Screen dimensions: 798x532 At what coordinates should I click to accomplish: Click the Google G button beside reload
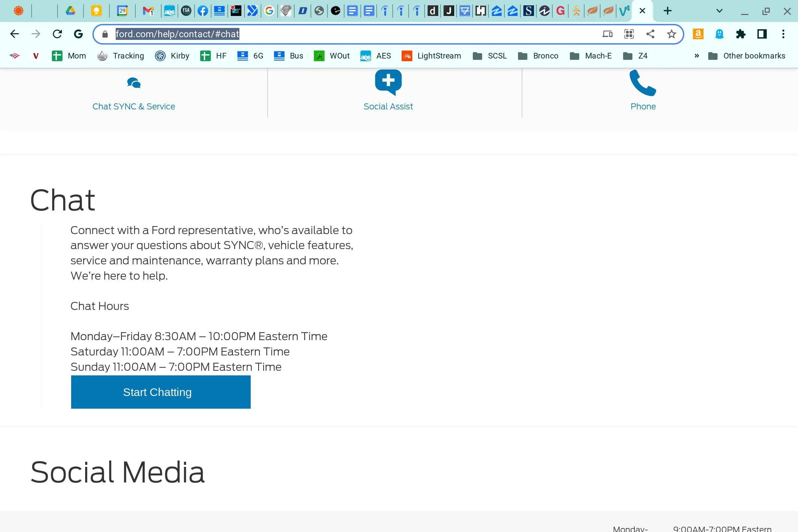click(x=78, y=34)
